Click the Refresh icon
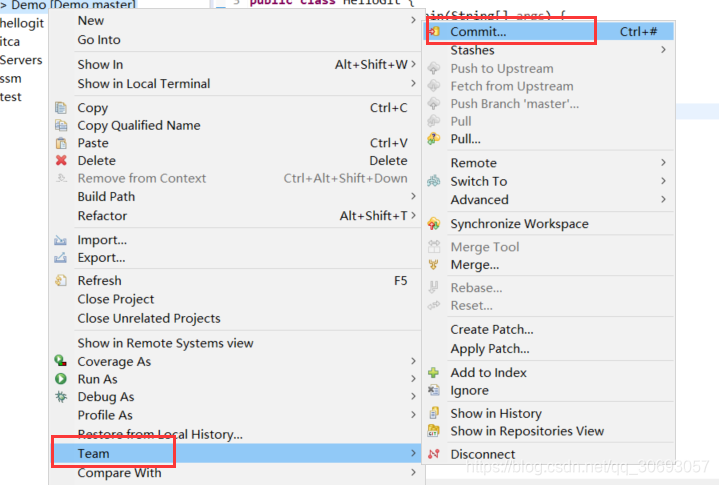This screenshot has height=485, width=719. [61, 280]
